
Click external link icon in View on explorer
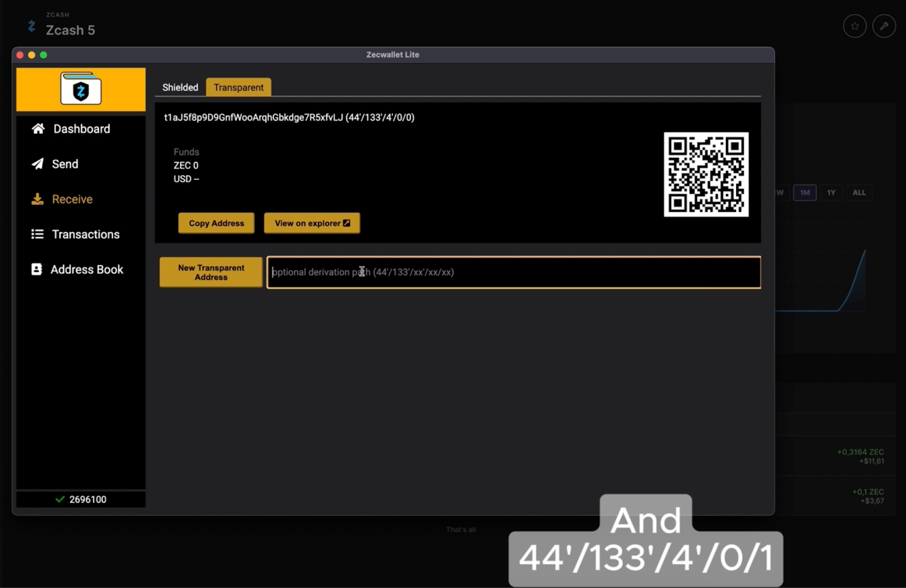(347, 223)
